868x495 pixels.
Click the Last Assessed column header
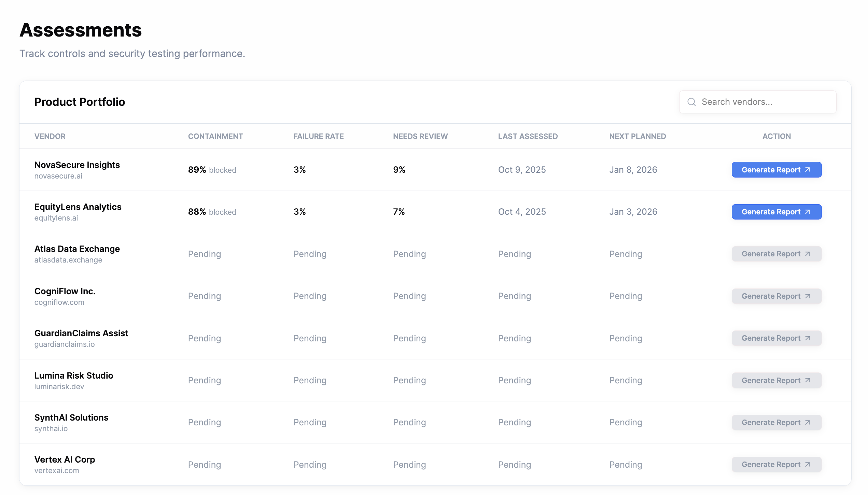528,136
